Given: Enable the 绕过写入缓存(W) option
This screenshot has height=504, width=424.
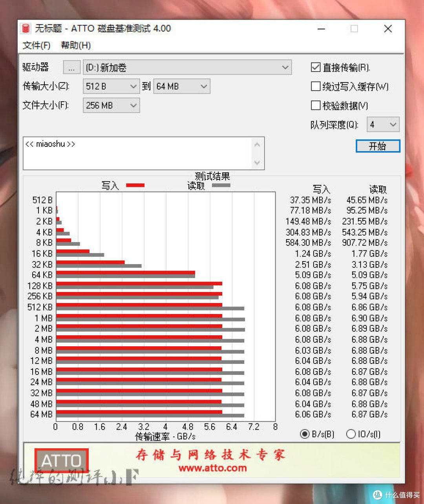Looking at the screenshot, I should point(316,86).
